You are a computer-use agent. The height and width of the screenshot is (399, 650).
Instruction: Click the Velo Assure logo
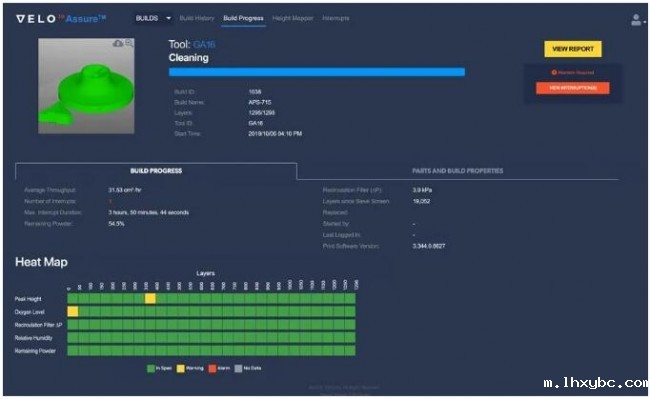point(61,19)
